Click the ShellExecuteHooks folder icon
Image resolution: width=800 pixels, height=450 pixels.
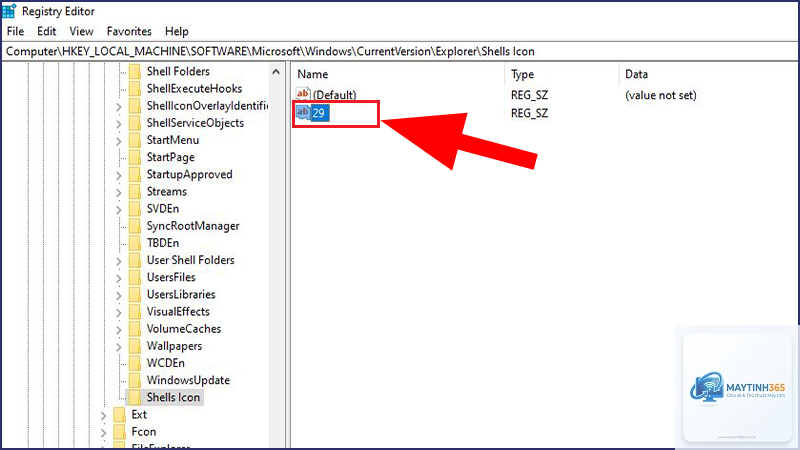coord(135,89)
